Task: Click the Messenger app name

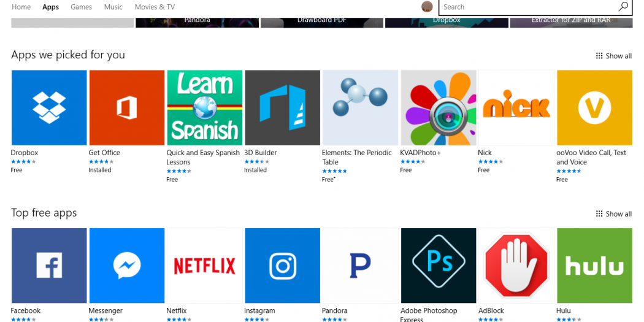Action: [x=105, y=310]
